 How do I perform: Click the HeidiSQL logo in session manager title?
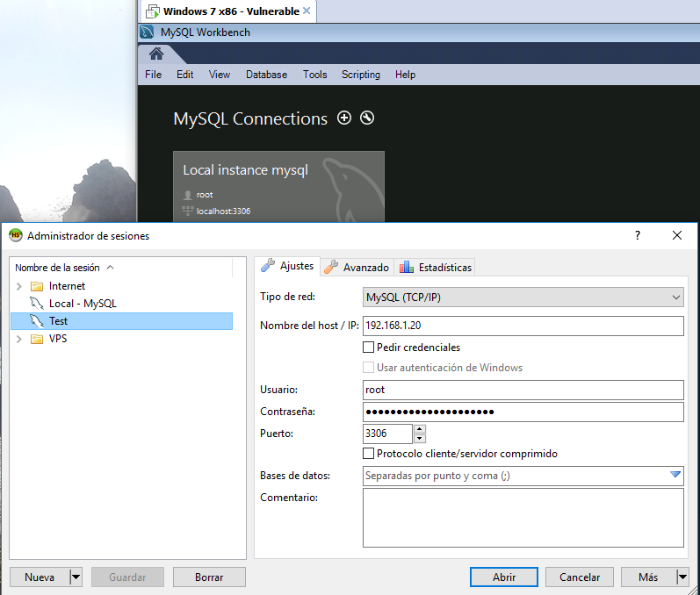[x=16, y=235]
